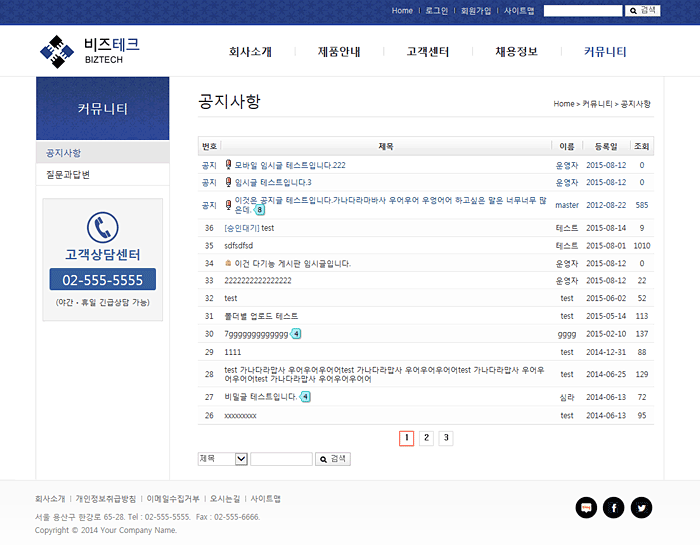This screenshot has height=545, width=700.
Task: Open the 제목 search-type dropdown
Action: (223, 459)
